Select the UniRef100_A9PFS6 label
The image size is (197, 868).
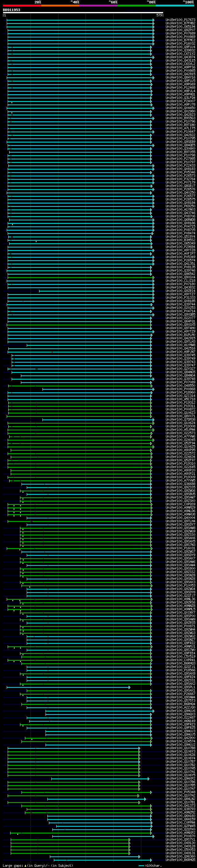(x=180, y=67)
